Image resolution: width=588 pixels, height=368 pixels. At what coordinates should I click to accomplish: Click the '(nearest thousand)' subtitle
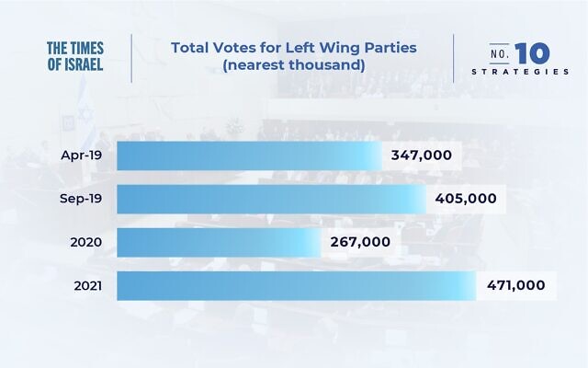coord(294,64)
